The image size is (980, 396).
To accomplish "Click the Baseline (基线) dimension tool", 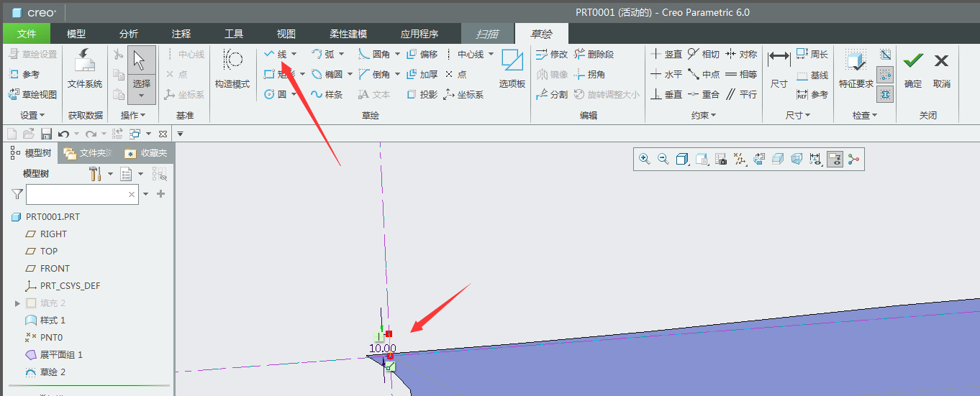I will point(812,75).
